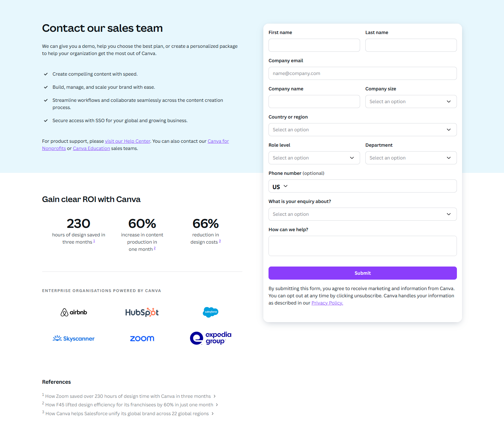Click the Salesforce cloud logo

pos(211,312)
